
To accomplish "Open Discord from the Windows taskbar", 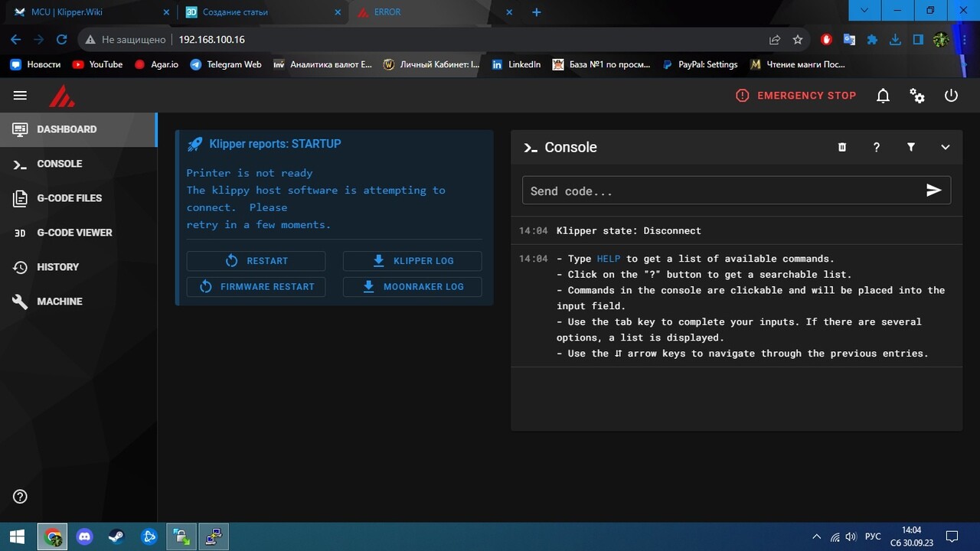I will (x=85, y=537).
